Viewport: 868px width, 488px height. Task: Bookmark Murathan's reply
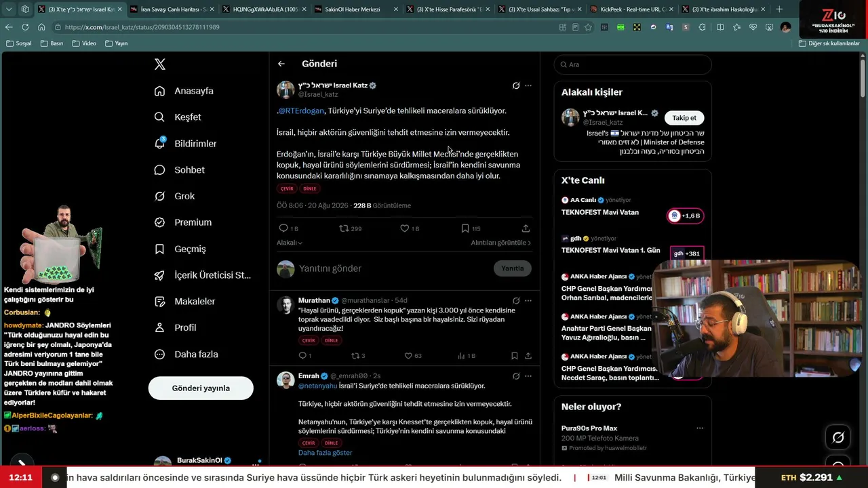(515, 356)
